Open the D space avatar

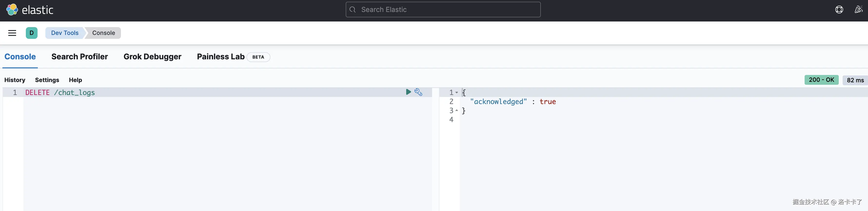(x=32, y=33)
